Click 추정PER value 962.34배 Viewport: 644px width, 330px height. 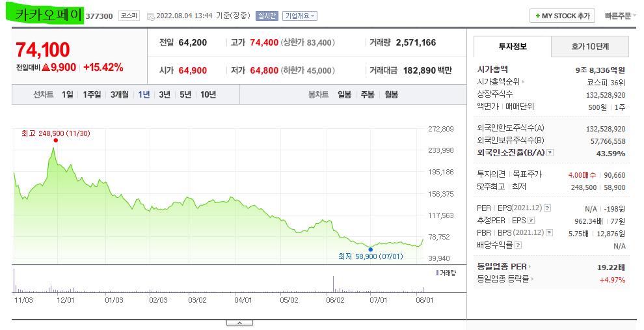[589, 221]
